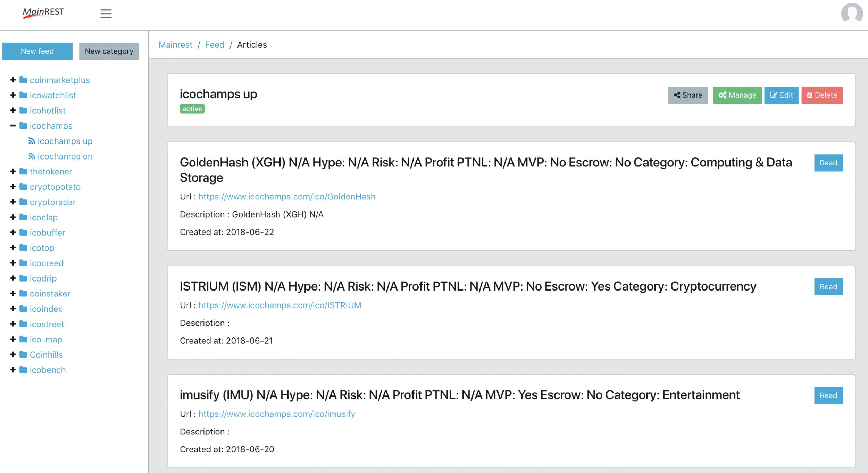
Task: Expand the Coinhills category with plus
Action: tap(13, 354)
